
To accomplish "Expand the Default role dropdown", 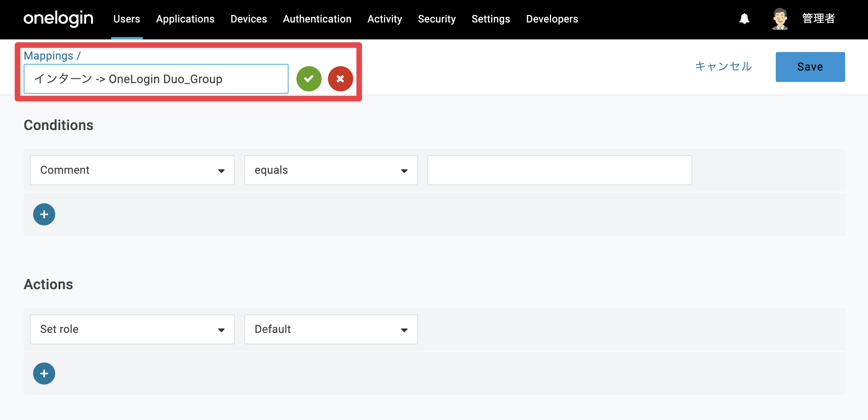I will [331, 329].
